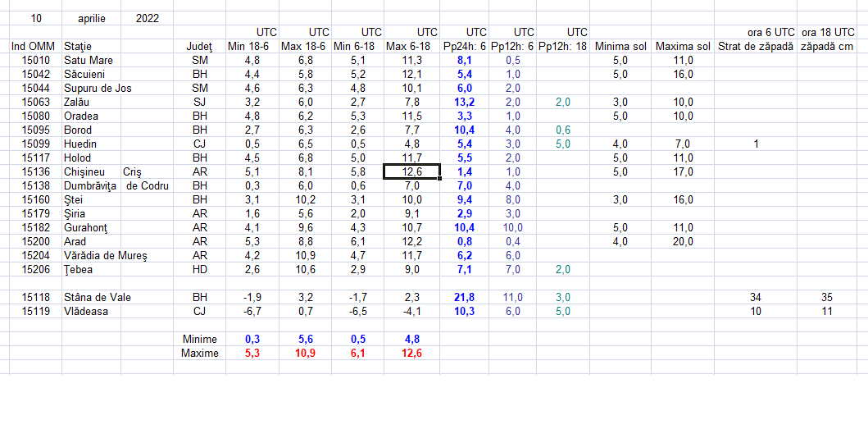Click the 'zăpadă cm' header cell
868x443 pixels.
click(827, 47)
